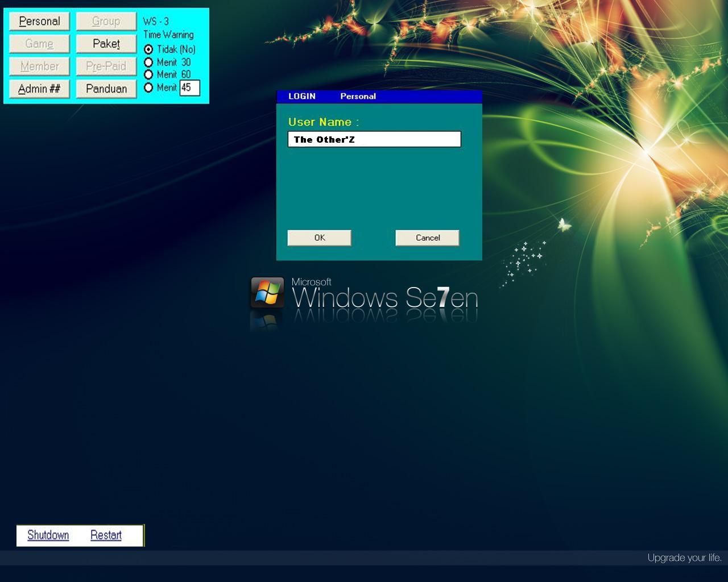Screen dimensions: 728x582
Task: Enable the Menit 30 warning
Action: pyautogui.click(x=148, y=63)
